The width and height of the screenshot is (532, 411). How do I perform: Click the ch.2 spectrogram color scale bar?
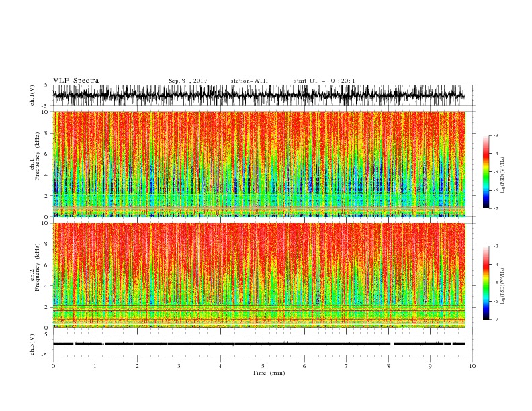(x=486, y=283)
